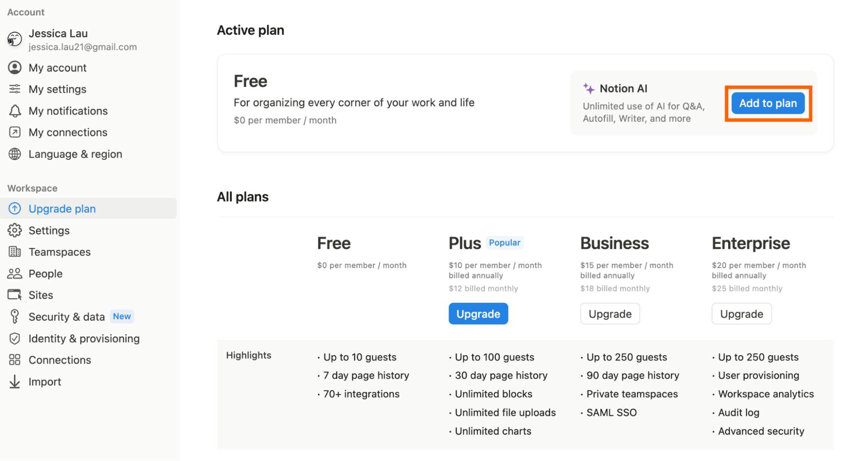Click the My notifications bell icon

click(15, 111)
